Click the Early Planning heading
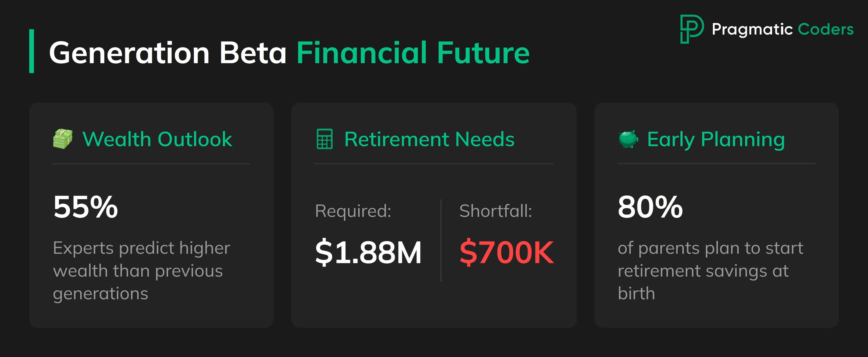 716,140
